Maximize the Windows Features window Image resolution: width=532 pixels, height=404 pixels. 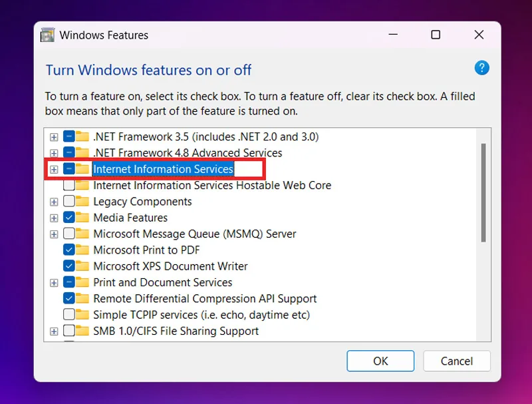tap(436, 35)
